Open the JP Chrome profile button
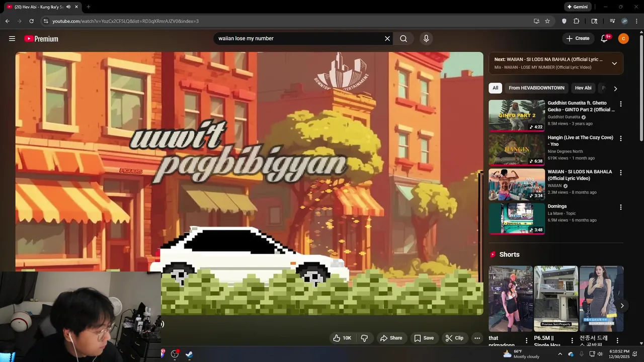Viewport: 644px width, 362px height. coord(624,21)
